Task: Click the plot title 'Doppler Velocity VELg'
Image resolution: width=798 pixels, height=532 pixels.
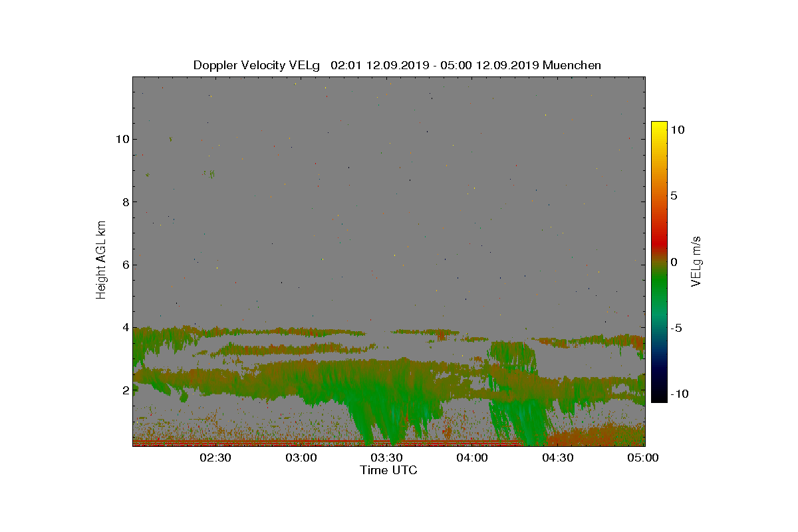Action: [x=257, y=65]
